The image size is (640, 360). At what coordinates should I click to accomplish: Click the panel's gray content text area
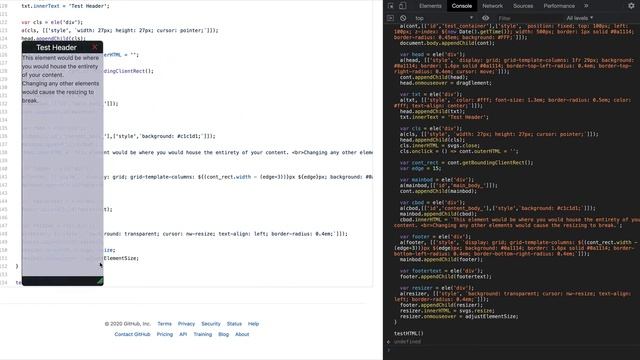click(62, 164)
